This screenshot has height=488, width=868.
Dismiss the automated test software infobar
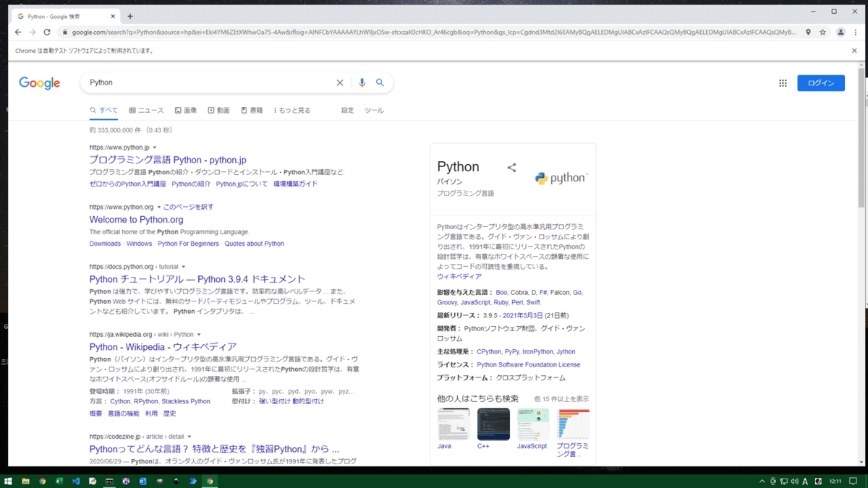pyautogui.click(x=854, y=51)
